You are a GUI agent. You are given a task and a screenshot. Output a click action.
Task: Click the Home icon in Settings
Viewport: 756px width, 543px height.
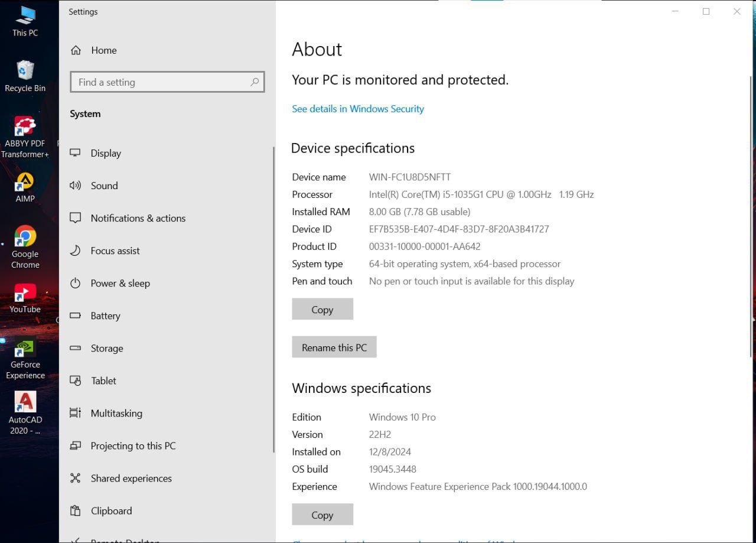pyautogui.click(x=76, y=50)
